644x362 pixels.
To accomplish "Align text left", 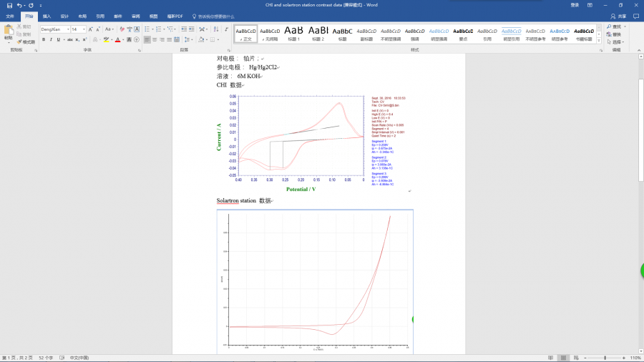I will tap(147, 40).
